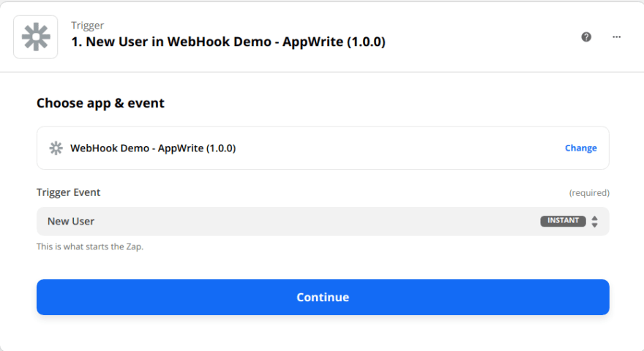Click the Change link for the app

pos(581,148)
